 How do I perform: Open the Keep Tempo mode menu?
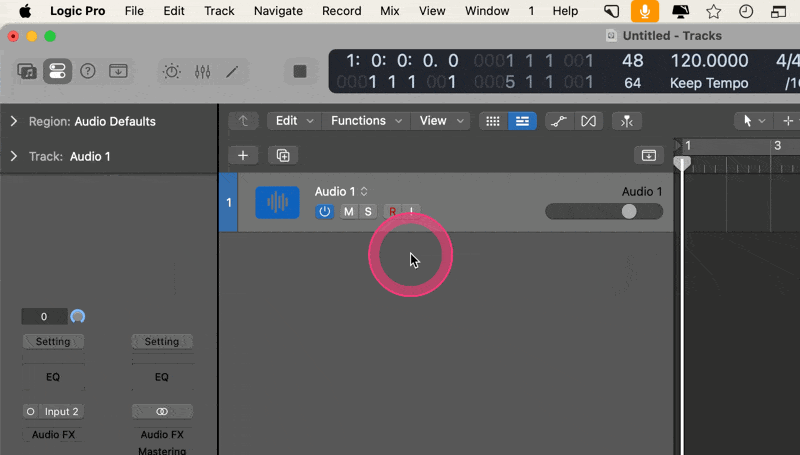709,83
